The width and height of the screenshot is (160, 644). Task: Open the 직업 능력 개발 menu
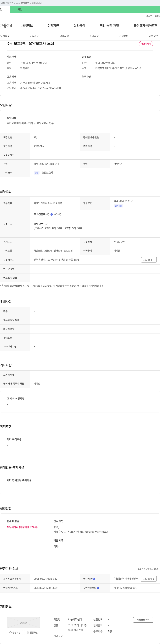[109, 25]
